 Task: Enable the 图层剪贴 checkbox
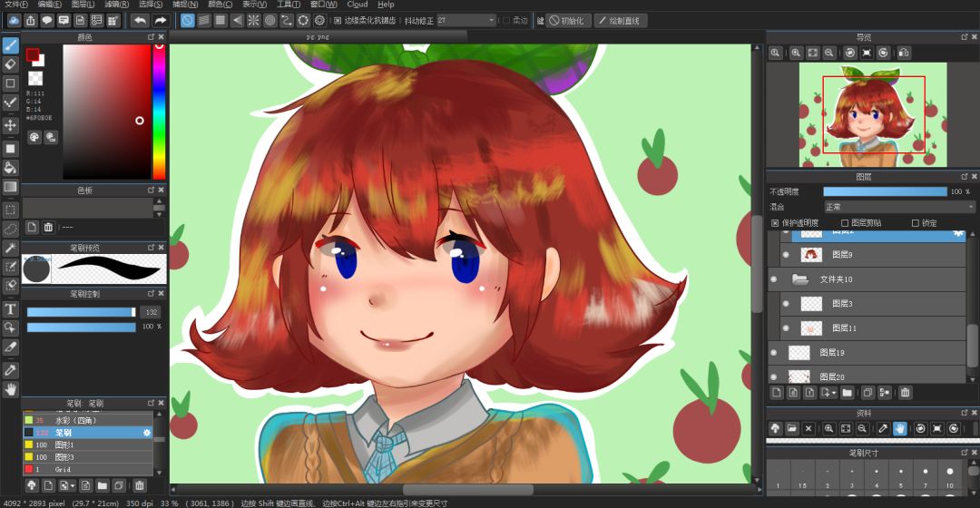pyautogui.click(x=845, y=223)
